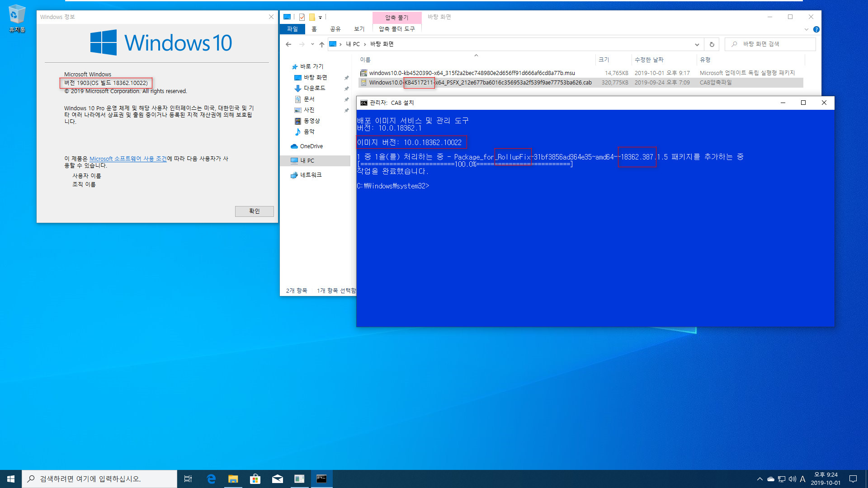868x488 pixels.
Task: Open the Windows Start menu
Action: pos(11,479)
